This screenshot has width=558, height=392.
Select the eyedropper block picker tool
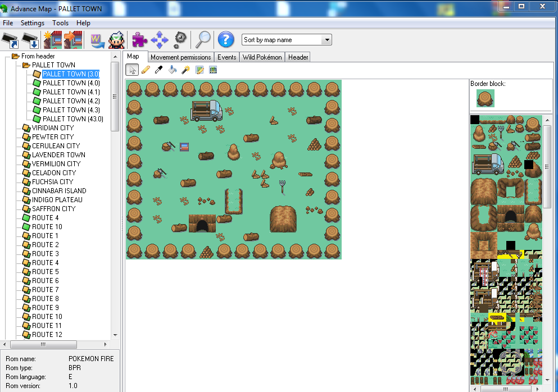tap(159, 70)
